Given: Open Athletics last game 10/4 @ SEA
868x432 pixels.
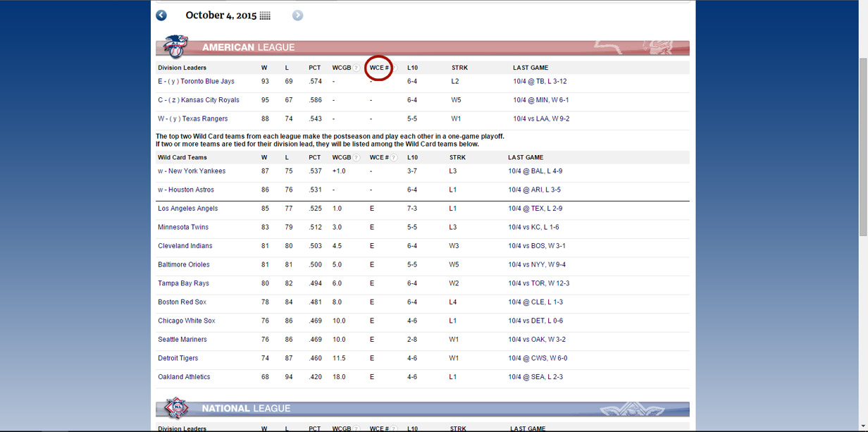Looking at the screenshot, I should point(535,377).
